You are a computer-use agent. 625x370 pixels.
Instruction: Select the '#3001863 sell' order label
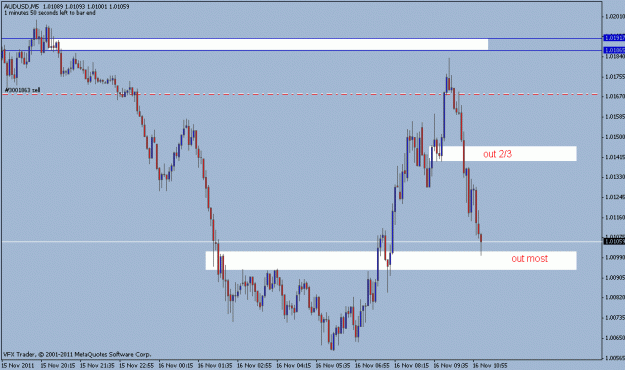(22, 90)
